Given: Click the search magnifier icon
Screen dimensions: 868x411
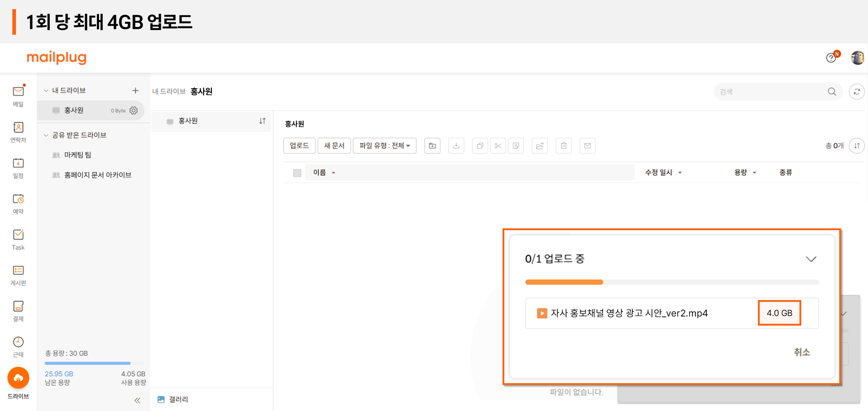Looking at the screenshot, I should pyautogui.click(x=832, y=91).
